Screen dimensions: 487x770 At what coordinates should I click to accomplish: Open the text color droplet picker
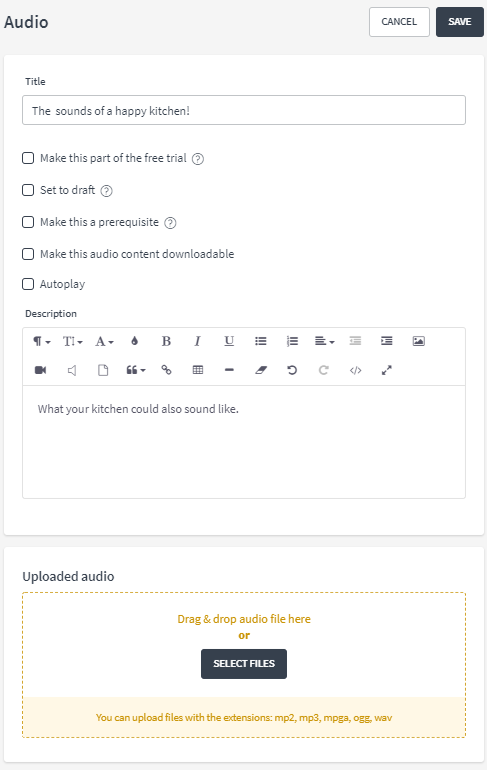point(135,341)
